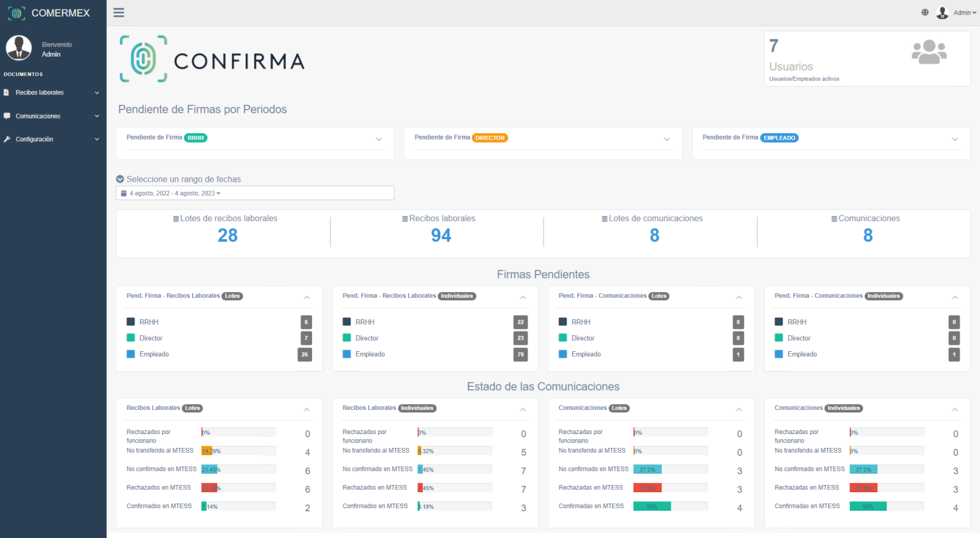Expand the Pendiente de Firma DIRECTOR panel

coord(667,139)
